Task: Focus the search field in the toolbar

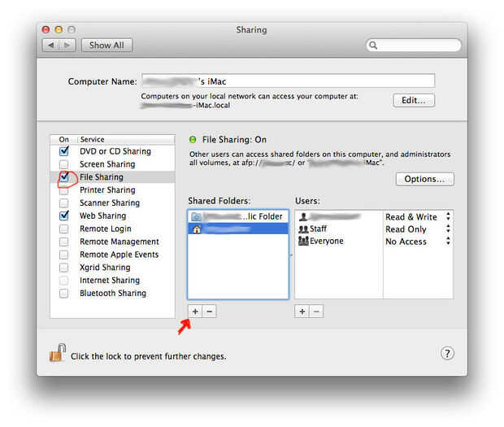Action: tap(414, 45)
